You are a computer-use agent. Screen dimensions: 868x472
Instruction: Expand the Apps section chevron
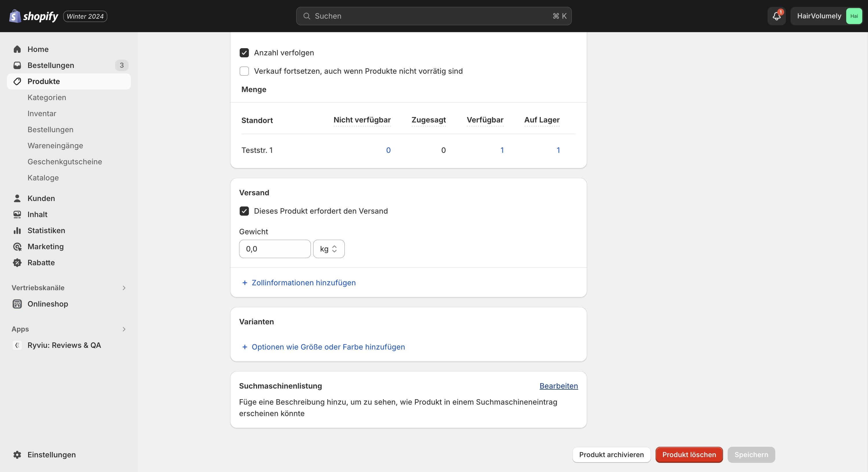click(124, 329)
